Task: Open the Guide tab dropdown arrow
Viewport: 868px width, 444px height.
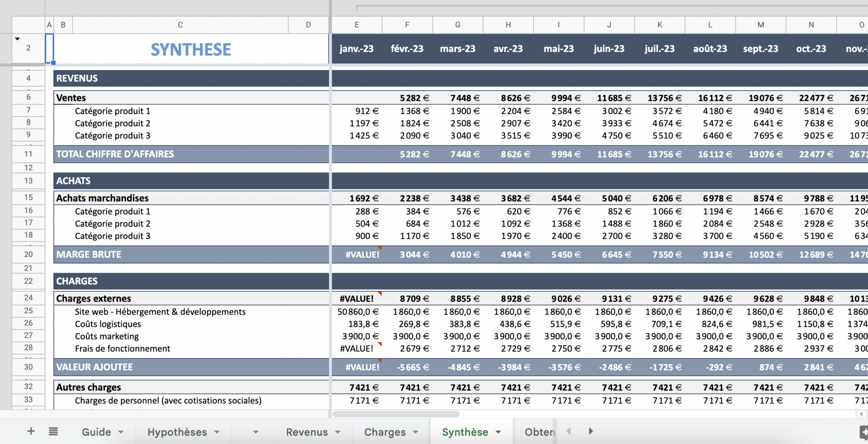Action: pyautogui.click(x=121, y=432)
